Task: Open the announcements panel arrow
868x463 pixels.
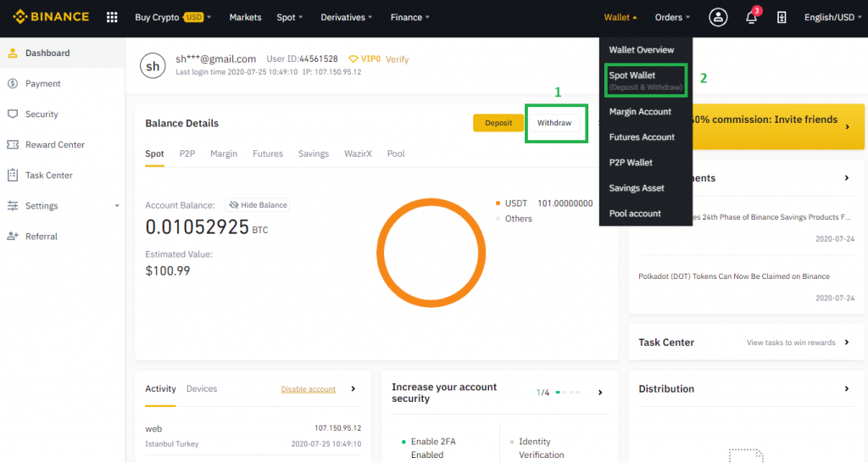Action: pyautogui.click(x=847, y=178)
